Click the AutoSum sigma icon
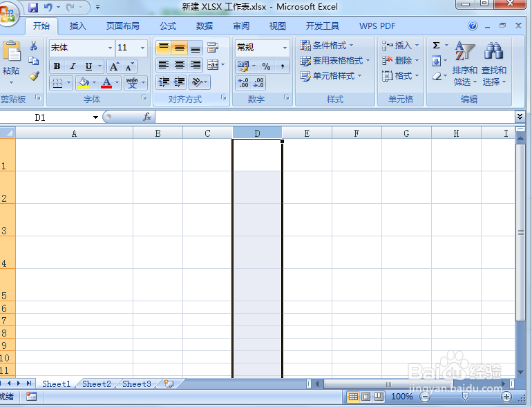Screen dimensions: 532x407 coord(437,45)
